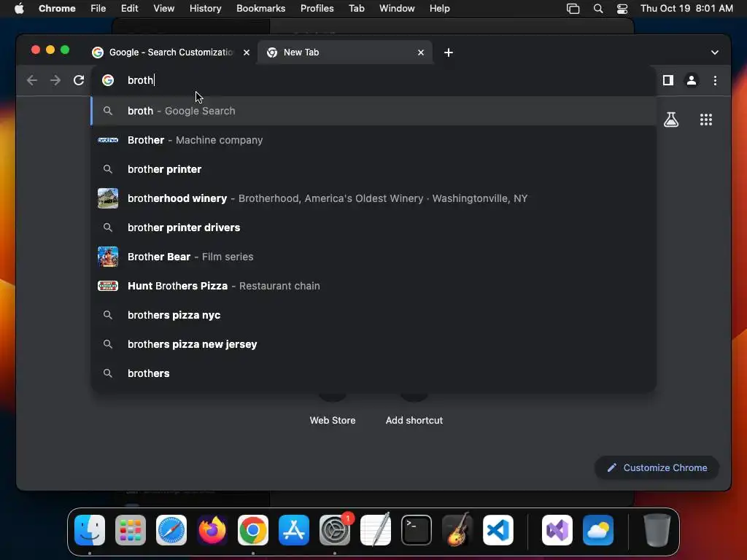Image resolution: width=747 pixels, height=560 pixels.
Task: Open the Trash in the Dock
Action: point(657,530)
